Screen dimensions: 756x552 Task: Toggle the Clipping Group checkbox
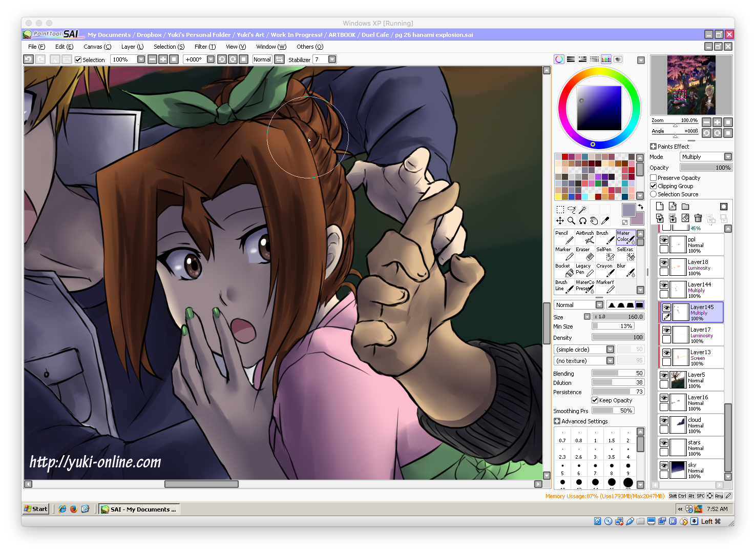point(654,186)
